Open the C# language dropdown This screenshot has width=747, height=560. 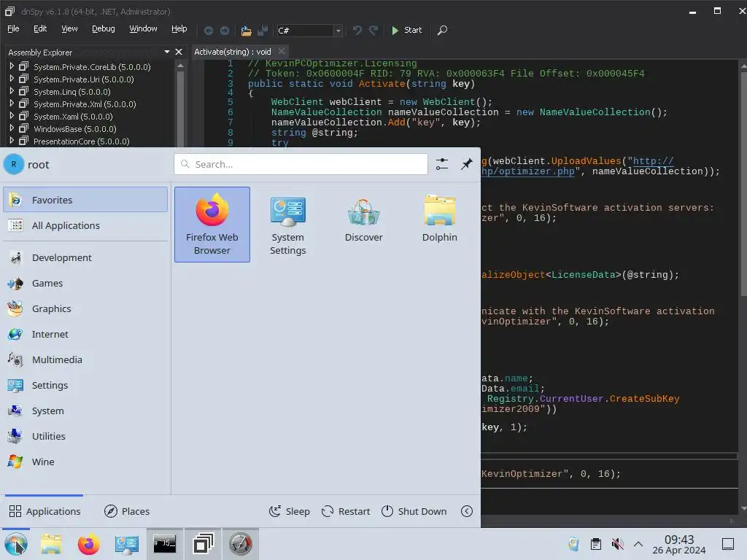[x=338, y=31]
